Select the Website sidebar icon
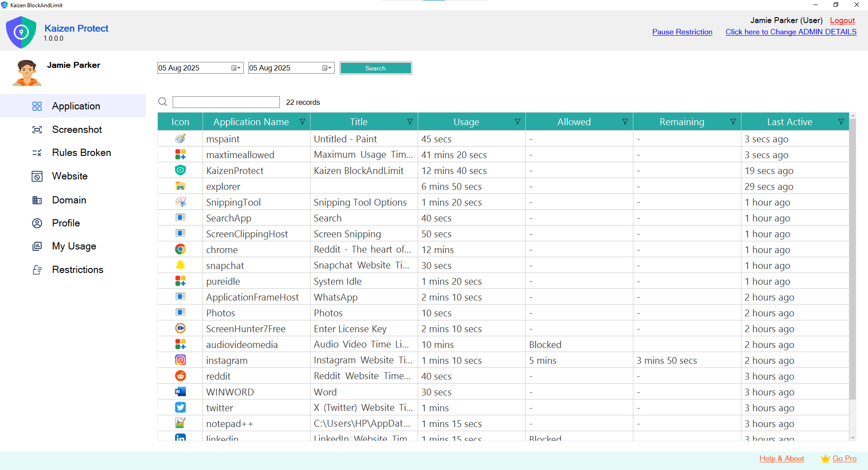 tap(37, 176)
